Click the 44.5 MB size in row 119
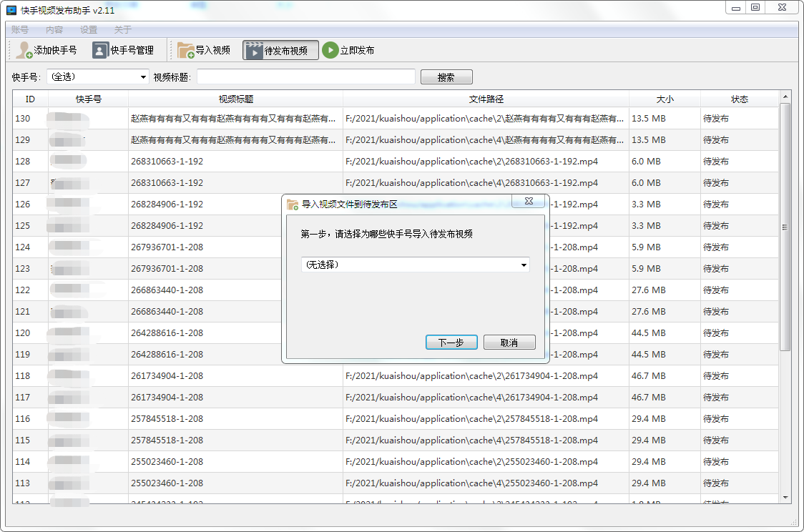 (x=649, y=355)
